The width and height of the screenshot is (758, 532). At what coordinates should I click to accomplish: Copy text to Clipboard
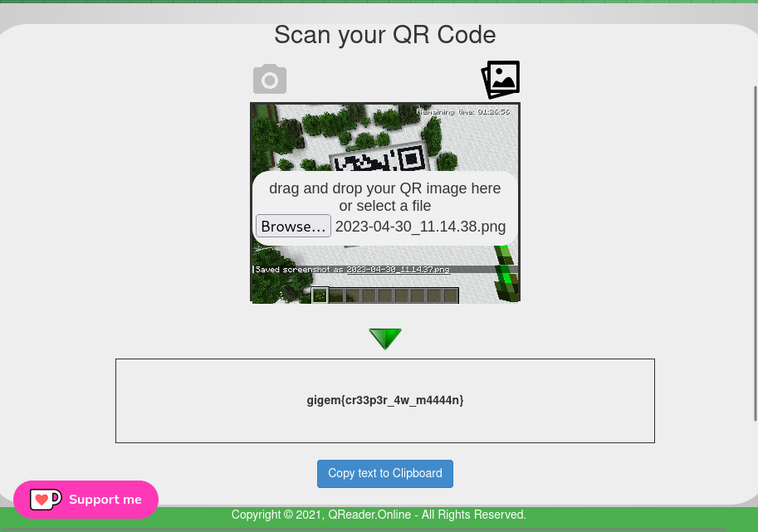[385, 474]
